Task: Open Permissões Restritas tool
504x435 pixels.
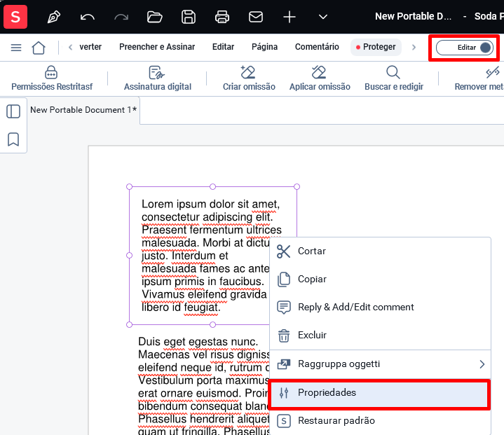Action: click(x=52, y=78)
